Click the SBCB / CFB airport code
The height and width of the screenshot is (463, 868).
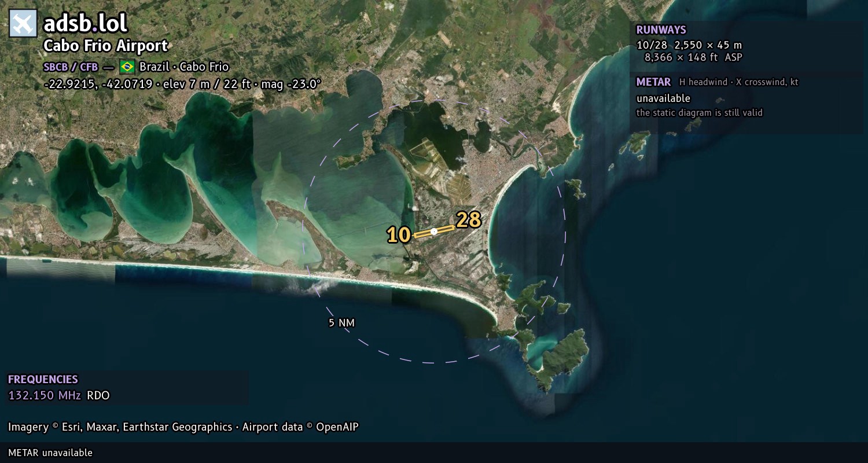(x=71, y=67)
